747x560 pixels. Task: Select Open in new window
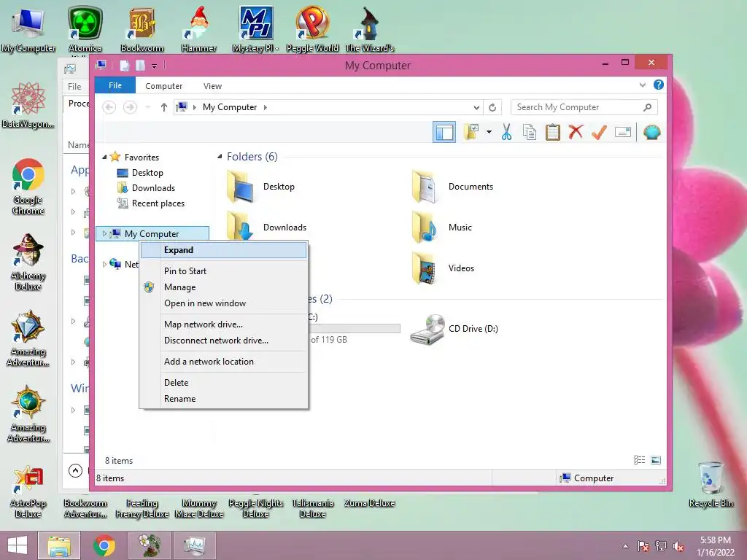tap(223, 303)
